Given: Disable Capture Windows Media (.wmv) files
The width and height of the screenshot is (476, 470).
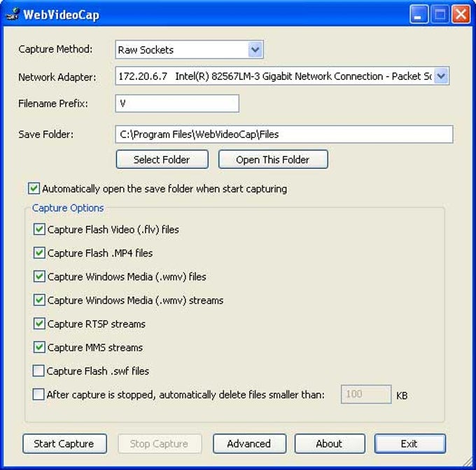Looking at the screenshot, I should coord(39,277).
